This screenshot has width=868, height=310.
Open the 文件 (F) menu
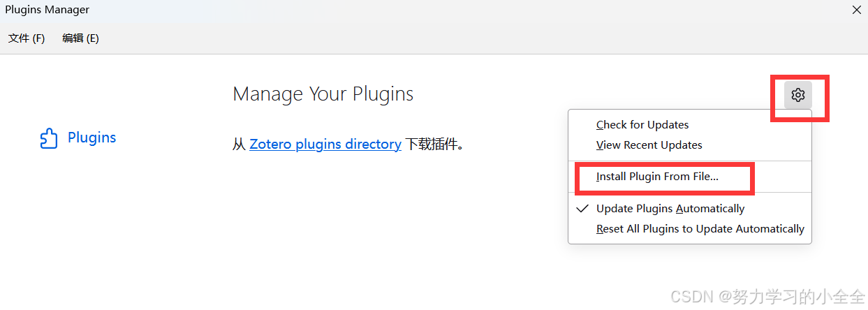[x=27, y=38]
